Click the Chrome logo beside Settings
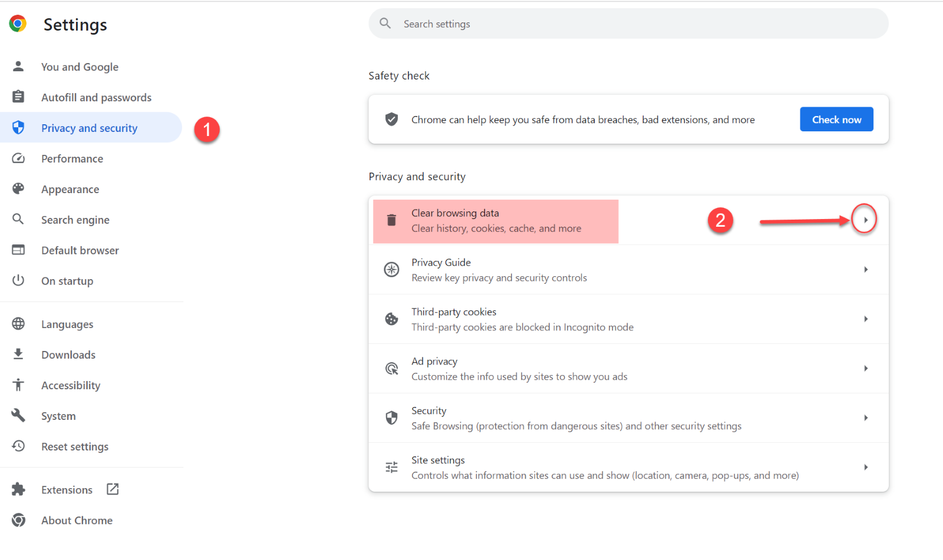Screen dimensions: 943x560 coord(18,24)
